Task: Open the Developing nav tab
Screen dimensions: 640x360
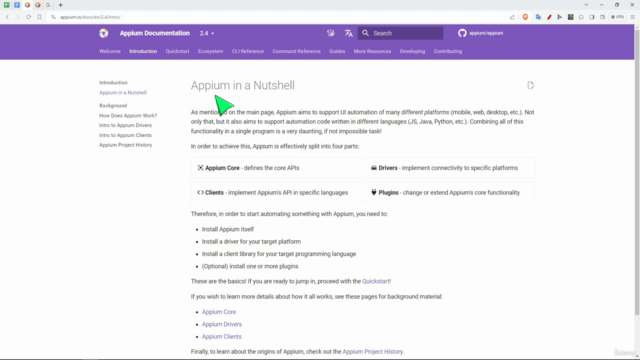Action: (412, 51)
